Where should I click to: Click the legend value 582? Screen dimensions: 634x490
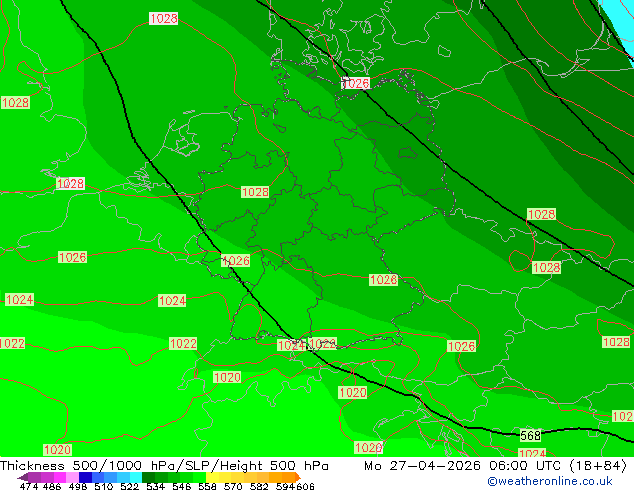point(259,486)
